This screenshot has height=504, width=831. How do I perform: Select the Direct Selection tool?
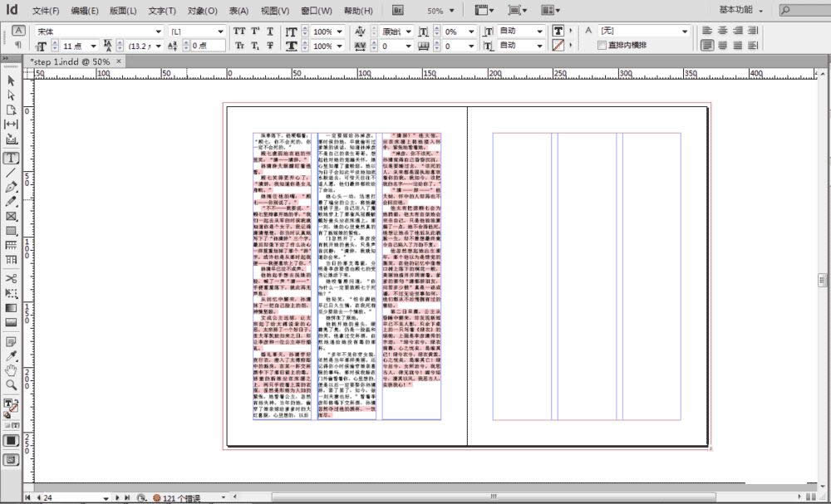click(12, 95)
